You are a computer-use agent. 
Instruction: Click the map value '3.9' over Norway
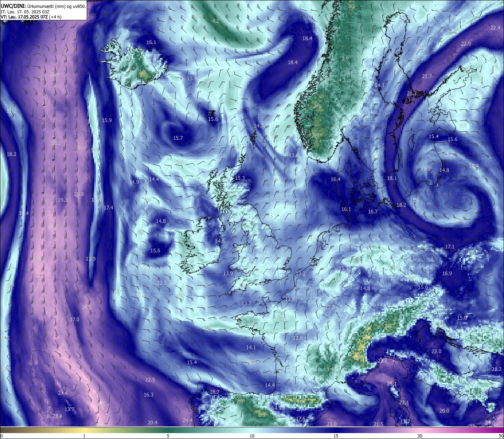[x=345, y=58]
